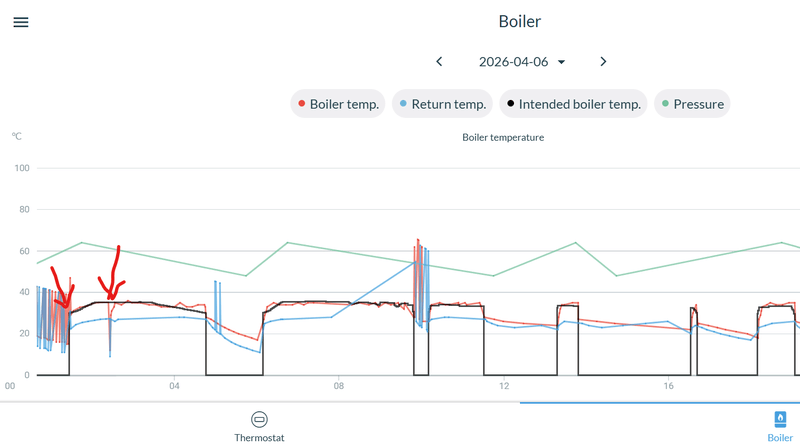800x445 pixels.
Task: Click the date dropdown arrow
Action: (561, 62)
